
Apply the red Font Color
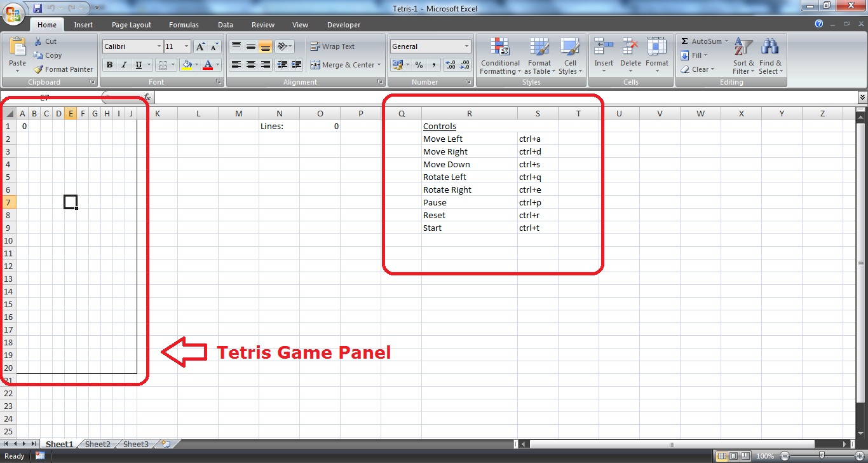pos(208,65)
